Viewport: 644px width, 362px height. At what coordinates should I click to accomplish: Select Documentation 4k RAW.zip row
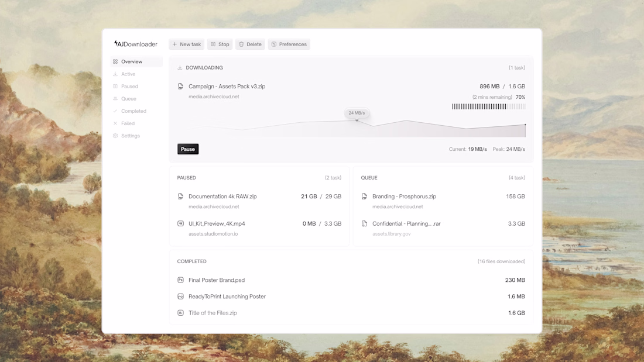tap(259, 201)
